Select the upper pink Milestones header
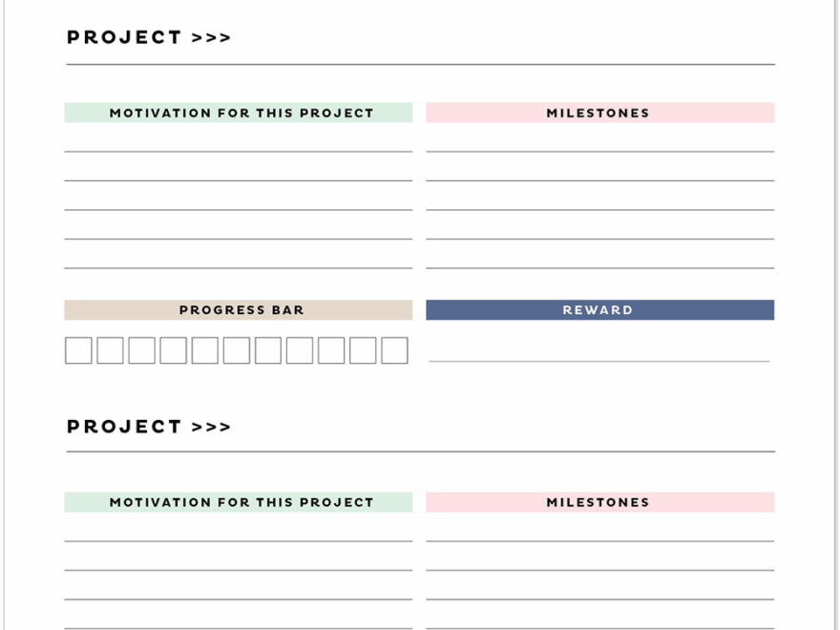The width and height of the screenshot is (840, 630). (599, 113)
